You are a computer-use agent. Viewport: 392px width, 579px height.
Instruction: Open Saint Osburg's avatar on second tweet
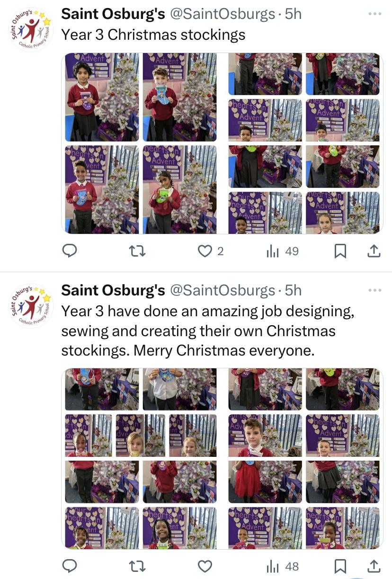click(x=31, y=306)
